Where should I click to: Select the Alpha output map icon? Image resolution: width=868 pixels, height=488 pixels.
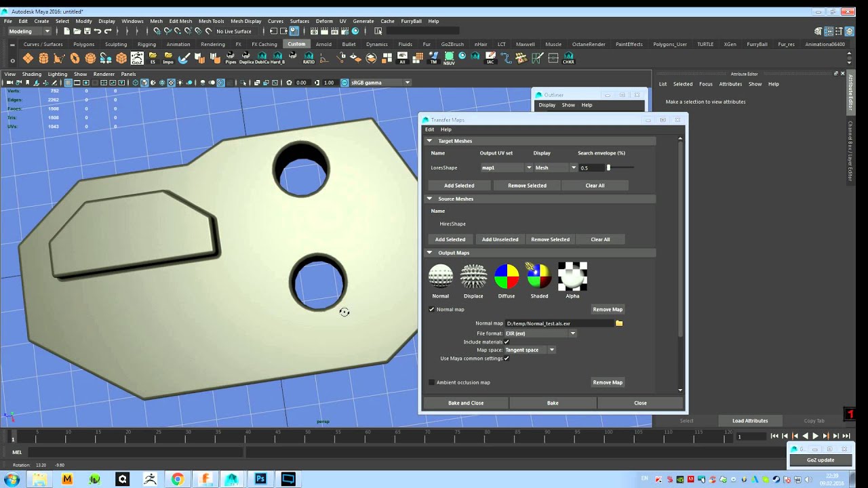[572, 277]
